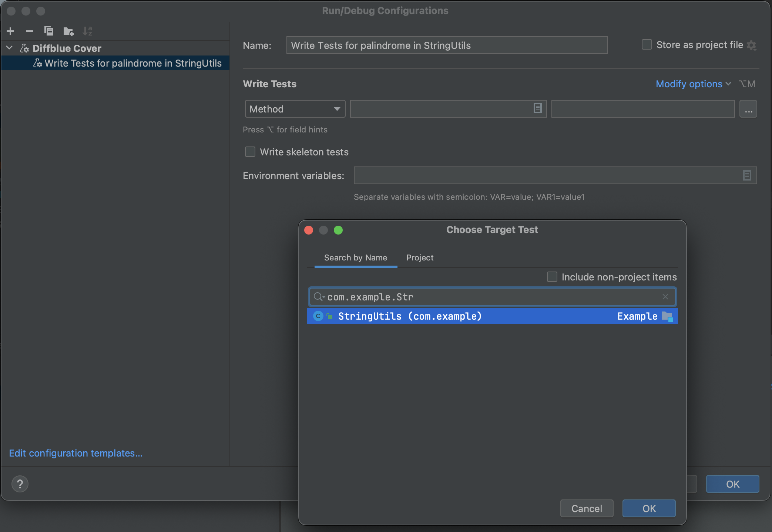The height and width of the screenshot is (532, 772).
Task: Clear the search field with the X icon
Action: 665,297
